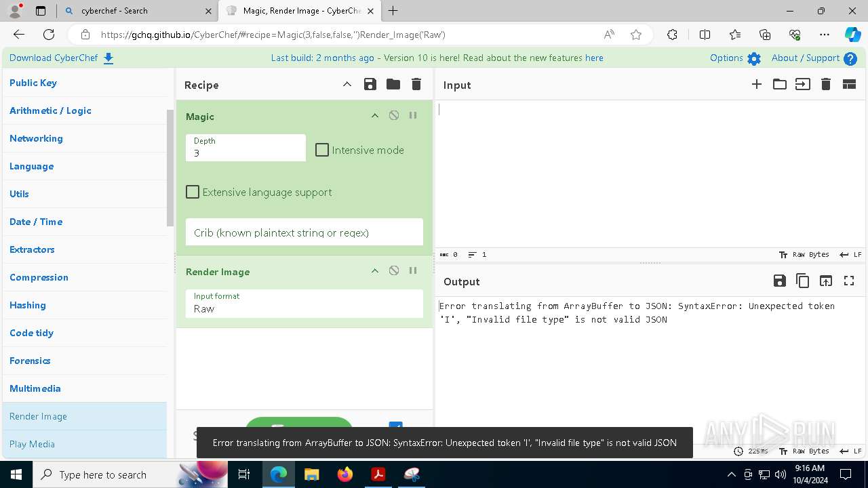
Task: Maximise the output pane
Action: 849,281
